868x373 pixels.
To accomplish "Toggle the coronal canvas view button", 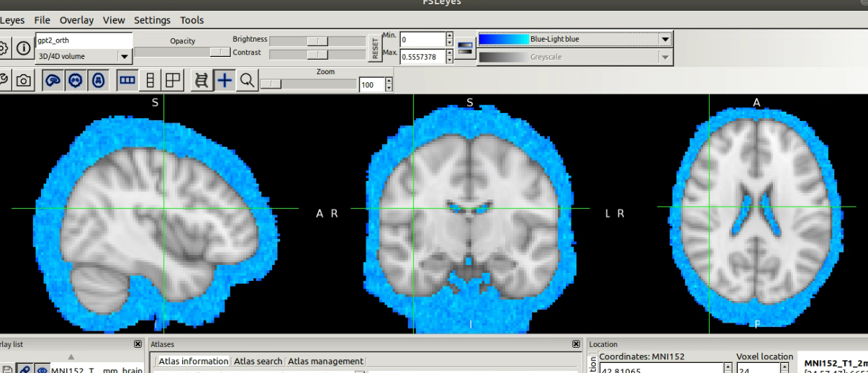I will coord(76,81).
